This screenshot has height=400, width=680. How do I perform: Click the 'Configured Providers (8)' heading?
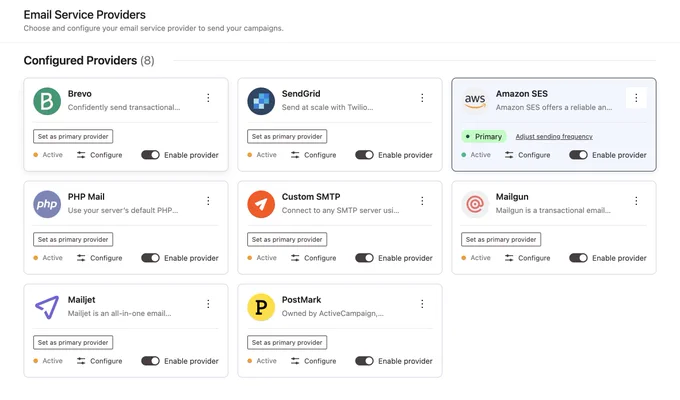[89, 60]
